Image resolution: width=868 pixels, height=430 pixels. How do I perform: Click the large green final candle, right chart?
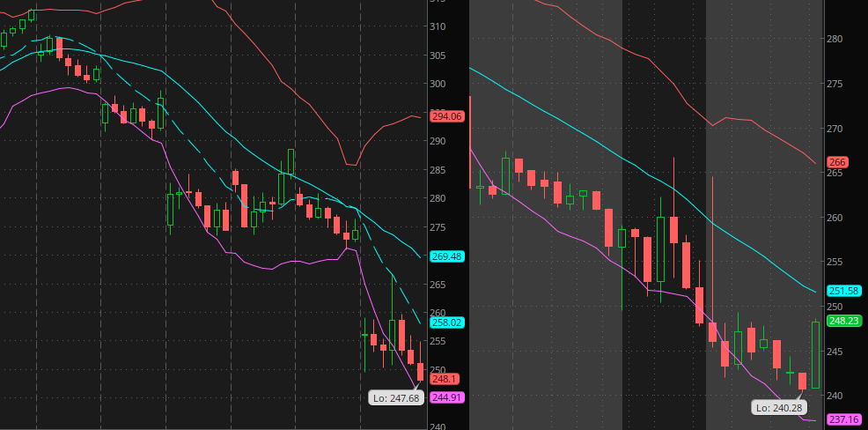click(x=815, y=354)
